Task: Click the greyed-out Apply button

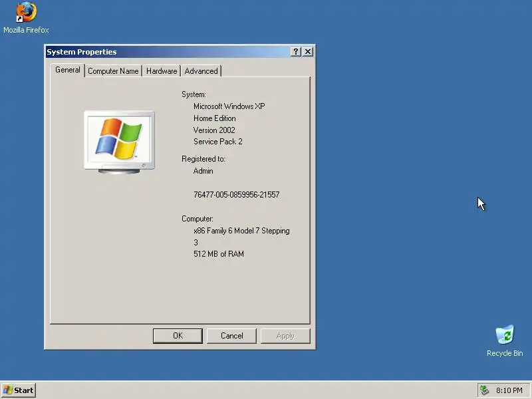Action: [285, 336]
